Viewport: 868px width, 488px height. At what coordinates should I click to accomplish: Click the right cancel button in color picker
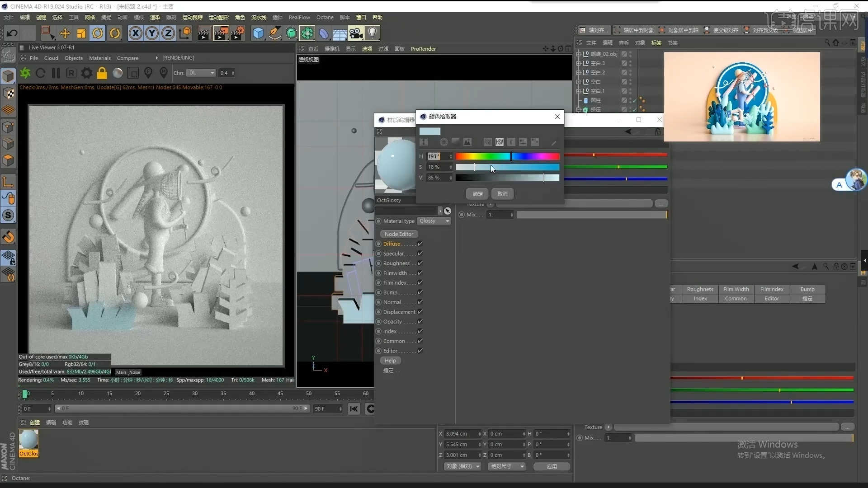[503, 194]
